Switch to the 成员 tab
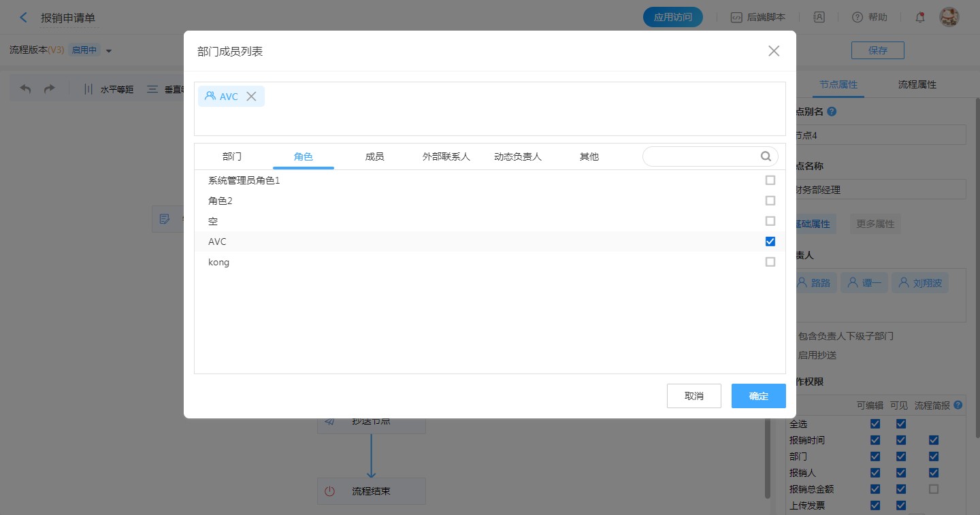This screenshot has height=515, width=980. 374,156
